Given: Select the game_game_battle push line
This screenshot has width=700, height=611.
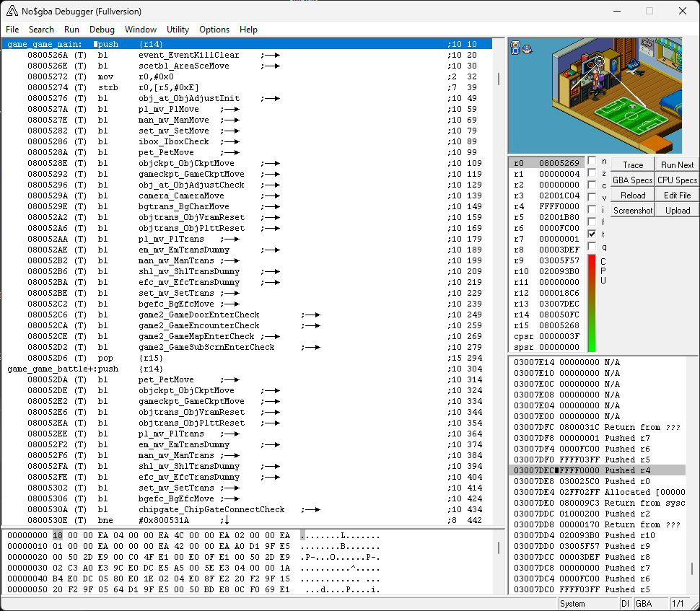Looking at the screenshot, I should (x=247, y=369).
